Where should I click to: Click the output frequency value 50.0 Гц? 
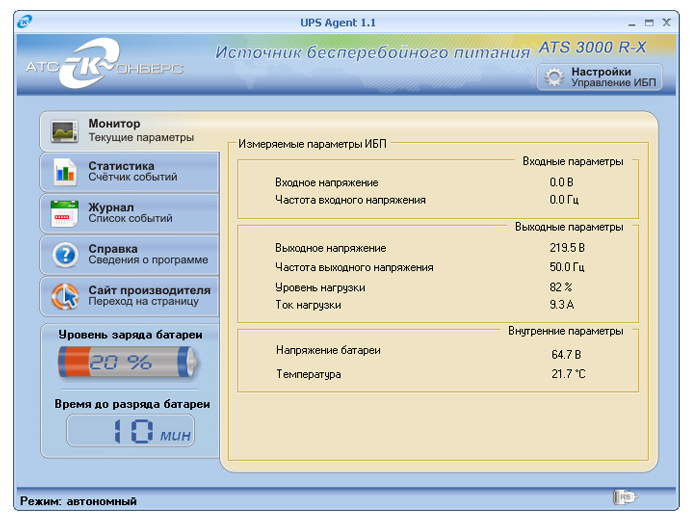point(567,267)
